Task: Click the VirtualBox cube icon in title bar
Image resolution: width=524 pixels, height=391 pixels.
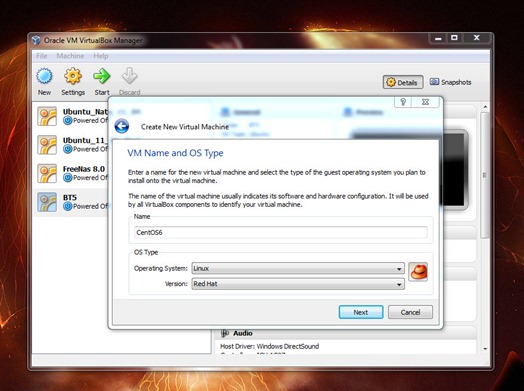Action: (36, 40)
